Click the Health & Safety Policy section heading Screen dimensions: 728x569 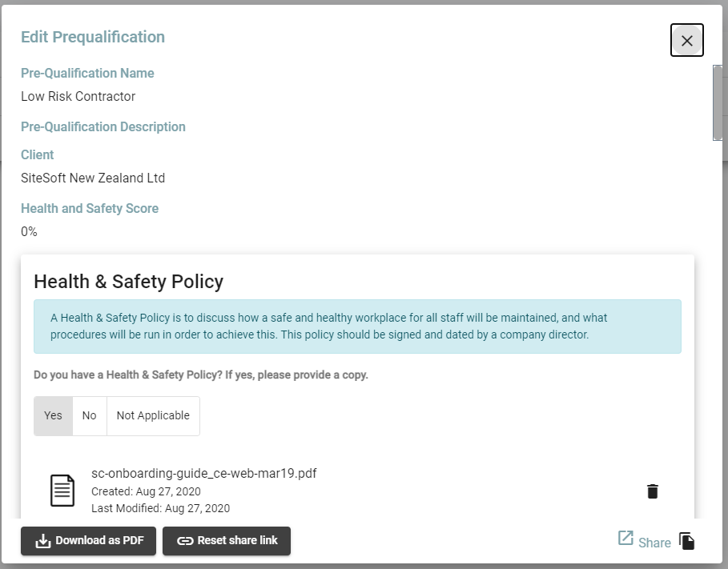[128, 281]
